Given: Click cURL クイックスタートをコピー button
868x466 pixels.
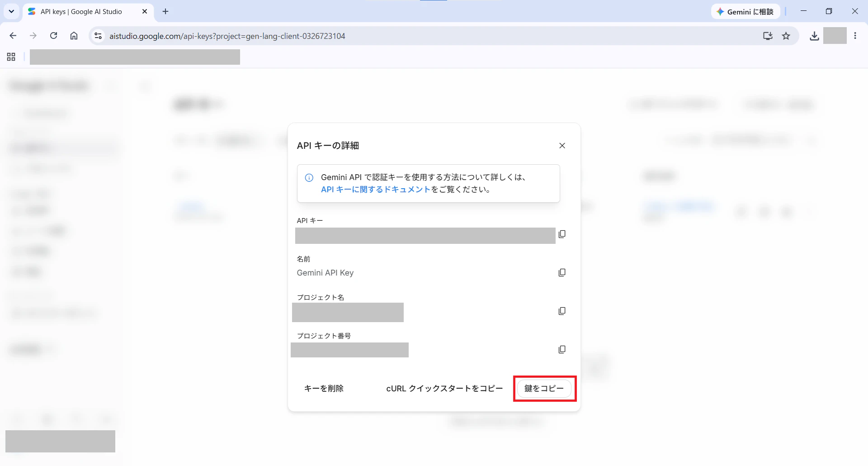Looking at the screenshot, I should pyautogui.click(x=444, y=388).
